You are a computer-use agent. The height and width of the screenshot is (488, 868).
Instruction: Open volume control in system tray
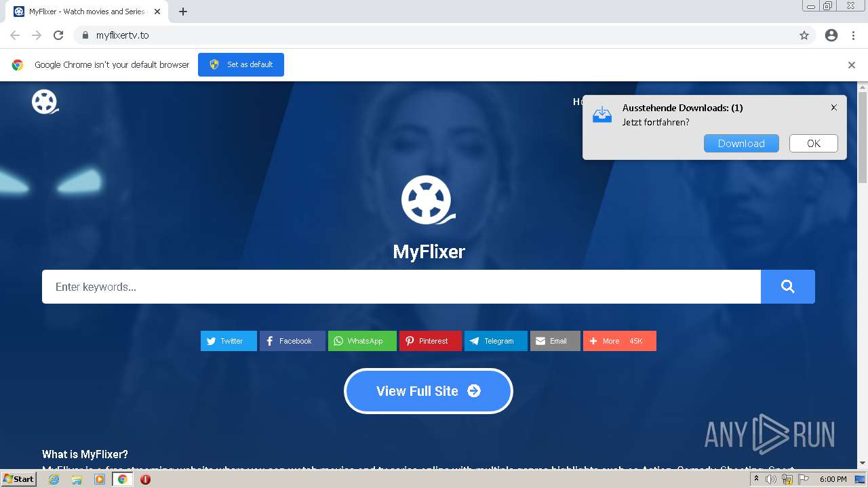(771, 479)
